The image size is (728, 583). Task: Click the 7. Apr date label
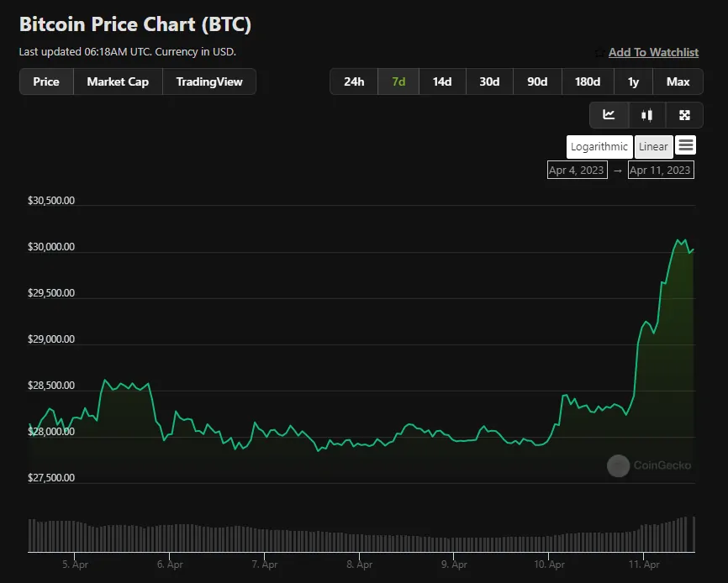265,565
